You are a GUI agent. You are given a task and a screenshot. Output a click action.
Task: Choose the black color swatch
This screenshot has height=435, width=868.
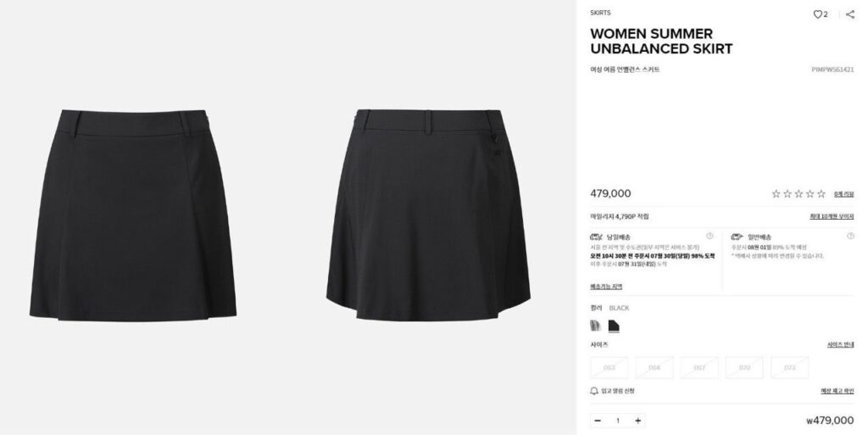point(614,326)
